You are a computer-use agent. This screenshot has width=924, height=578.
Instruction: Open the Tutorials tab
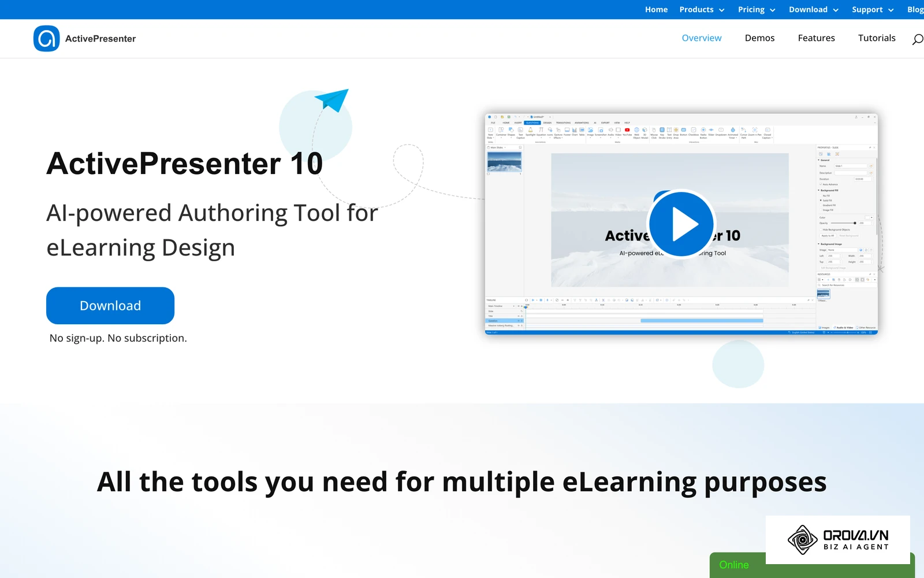[x=877, y=38]
